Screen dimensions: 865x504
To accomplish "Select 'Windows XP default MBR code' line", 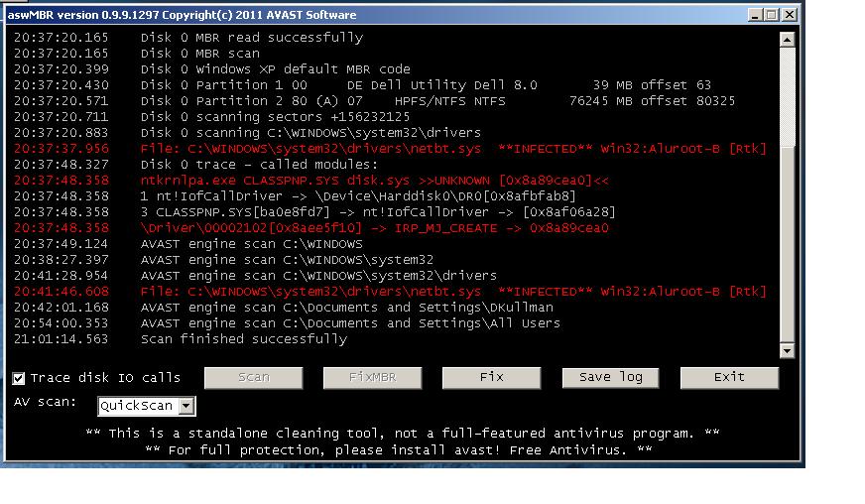I will [x=212, y=69].
